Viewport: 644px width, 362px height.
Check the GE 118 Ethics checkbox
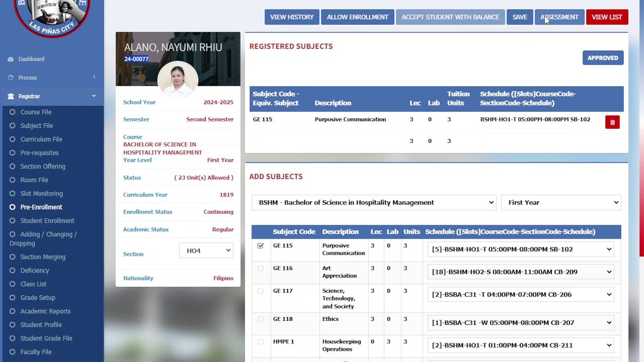click(x=260, y=319)
